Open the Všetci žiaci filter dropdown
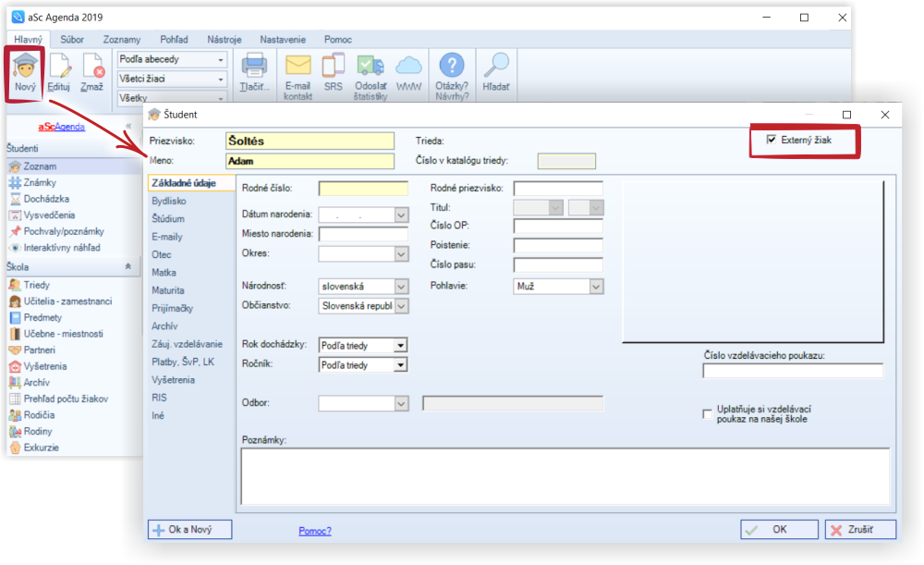The image size is (924, 565). click(172, 79)
